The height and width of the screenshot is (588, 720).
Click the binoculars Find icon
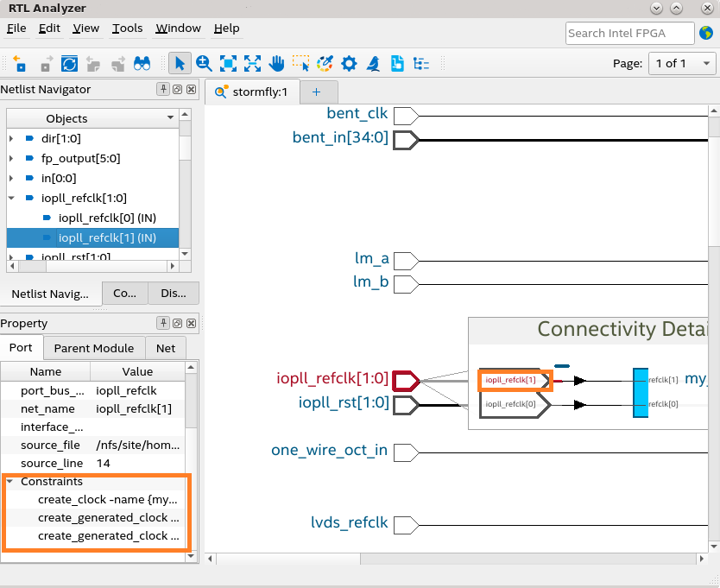click(143, 64)
